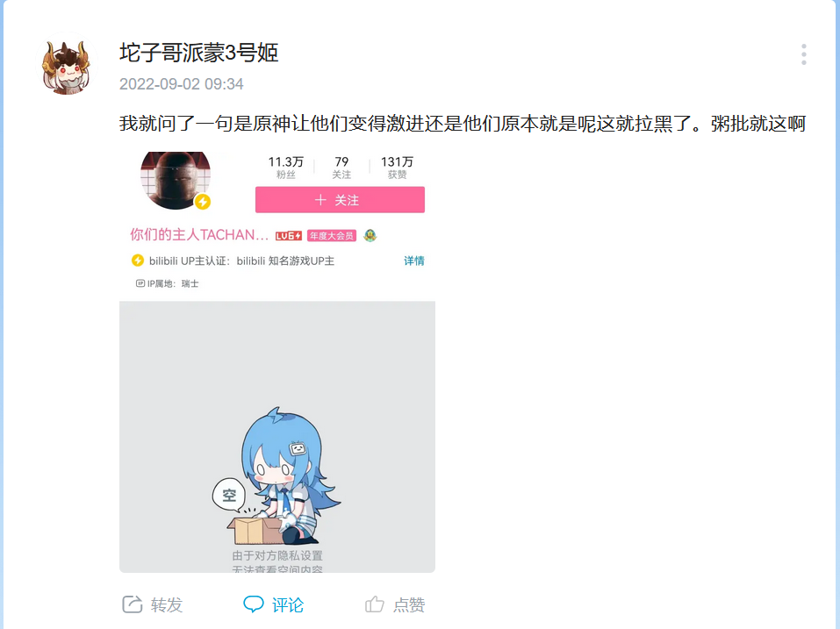
Task: Click the 转发 repost label
Action: pos(167,605)
